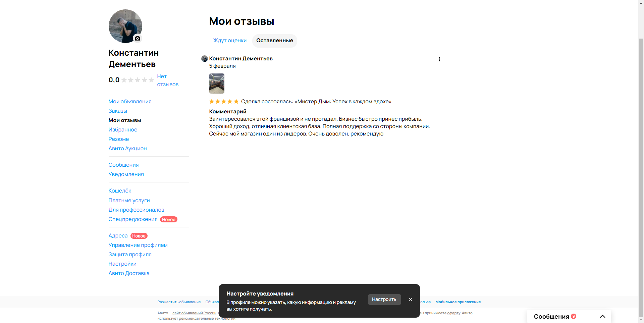Image resolution: width=644 pixels, height=323 pixels.
Task: Select the Оставленные tab
Action: [x=275, y=41]
